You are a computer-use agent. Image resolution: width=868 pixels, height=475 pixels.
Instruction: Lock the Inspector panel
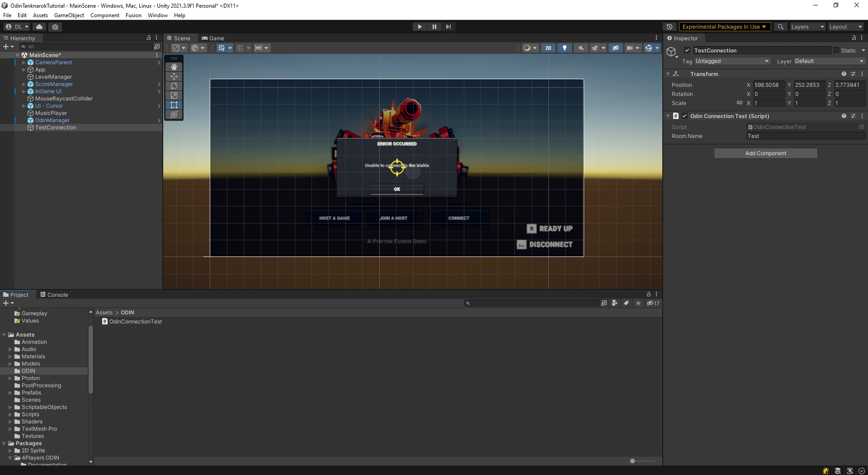[x=854, y=38]
